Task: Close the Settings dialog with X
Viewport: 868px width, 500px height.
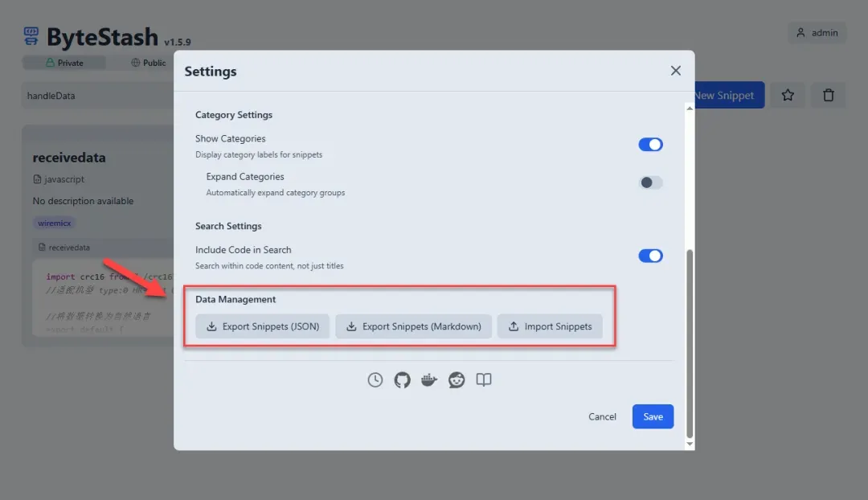Action: pos(675,71)
